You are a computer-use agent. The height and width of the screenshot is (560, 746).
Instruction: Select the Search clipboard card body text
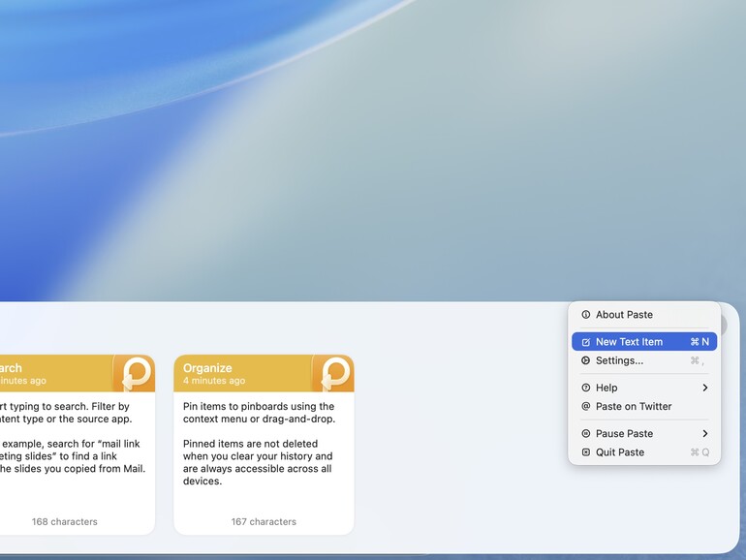coord(72,437)
